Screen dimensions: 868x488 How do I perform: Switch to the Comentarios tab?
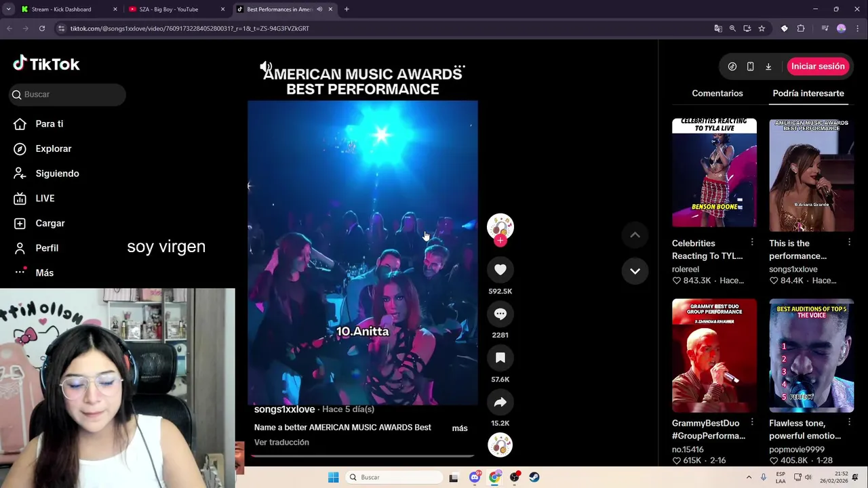click(x=717, y=94)
